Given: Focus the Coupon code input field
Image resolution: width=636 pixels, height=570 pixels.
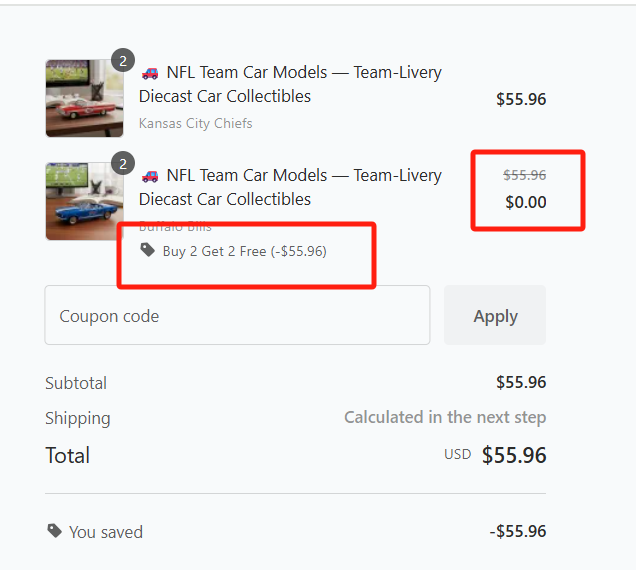Looking at the screenshot, I should pyautogui.click(x=237, y=316).
